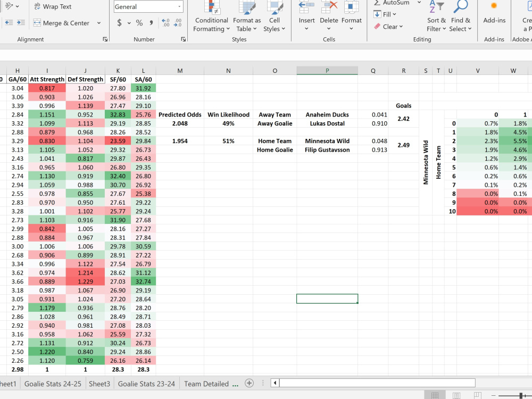
Task: Select Page Layout view in status bar
Action: tap(456, 395)
